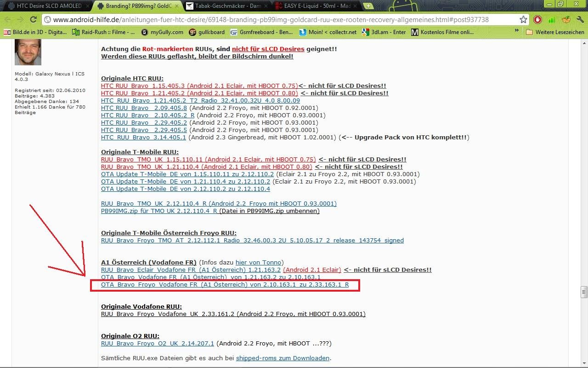Open RUU Bravo Froyo TMO AT 2.12.112.1 link
588x368 pixels.
coord(252,240)
